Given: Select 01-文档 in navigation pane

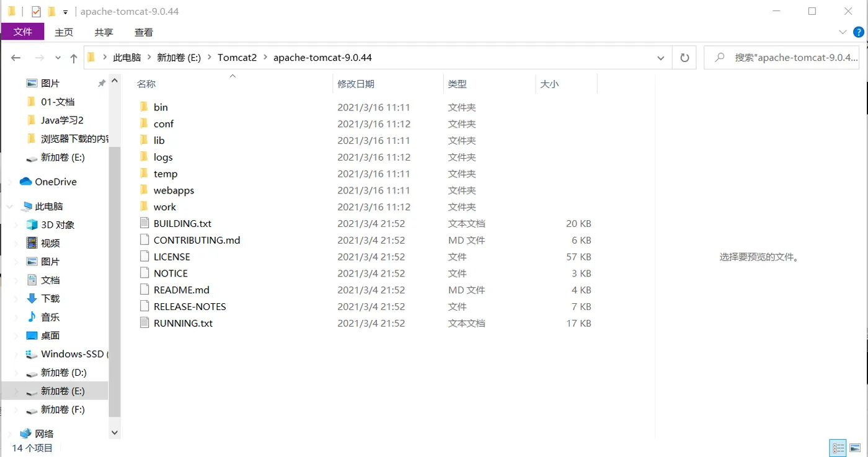Looking at the screenshot, I should (57, 102).
